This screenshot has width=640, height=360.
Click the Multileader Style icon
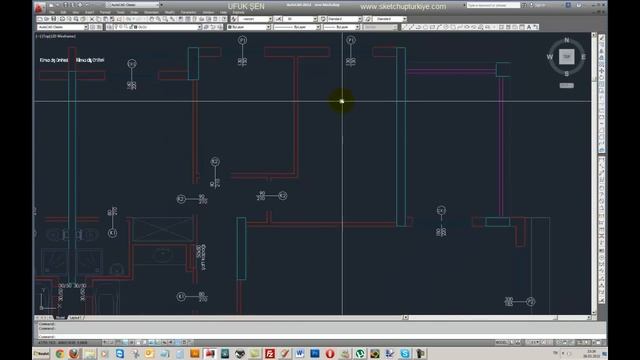[367, 19]
